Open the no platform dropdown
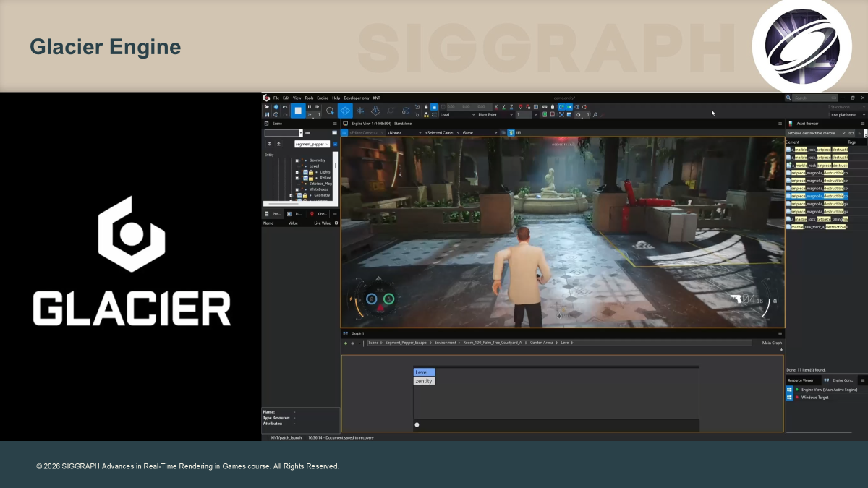 (x=847, y=115)
